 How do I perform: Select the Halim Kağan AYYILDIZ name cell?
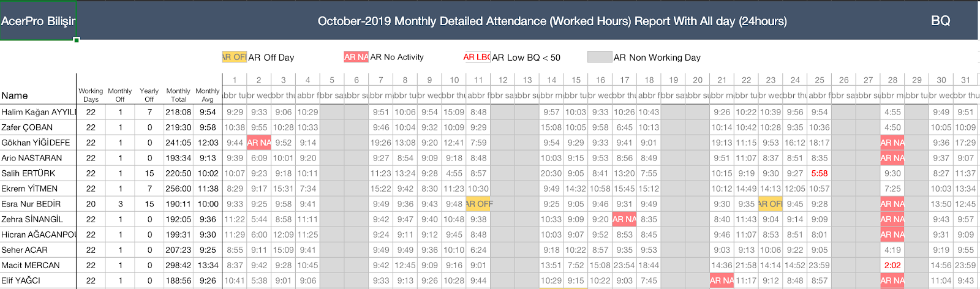pos(38,112)
